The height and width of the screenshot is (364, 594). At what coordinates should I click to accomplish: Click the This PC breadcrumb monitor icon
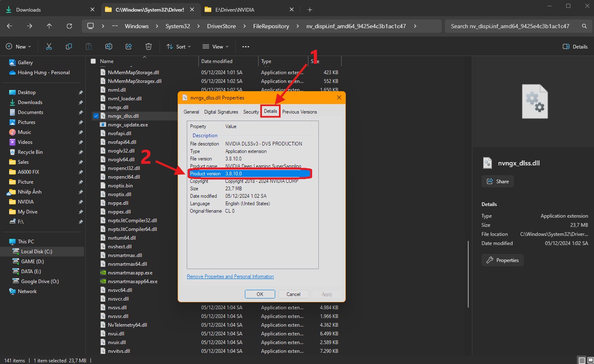pos(90,26)
